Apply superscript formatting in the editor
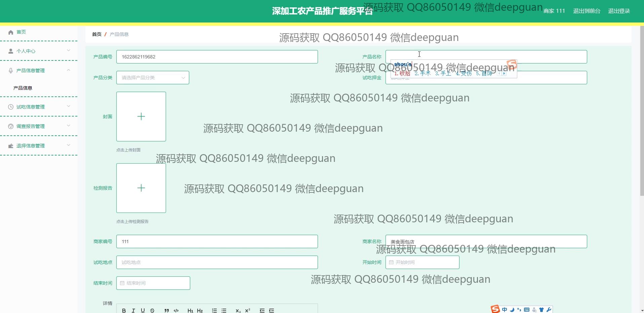644x313 pixels. 248,311
